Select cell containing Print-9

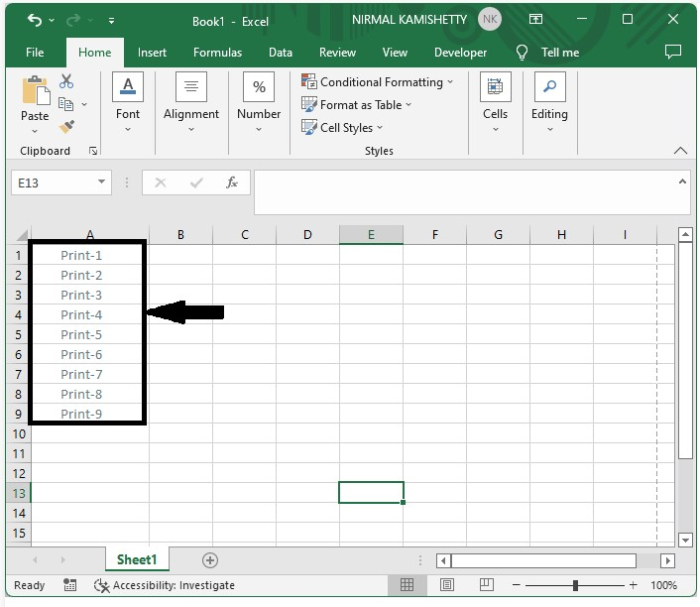(90, 414)
